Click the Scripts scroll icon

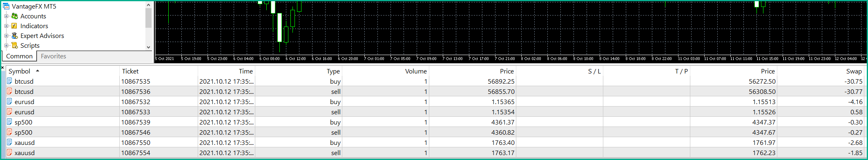pos(15,45)
